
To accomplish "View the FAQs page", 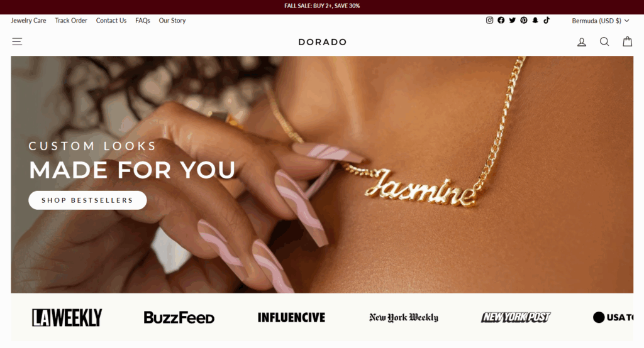I will 143,21.
